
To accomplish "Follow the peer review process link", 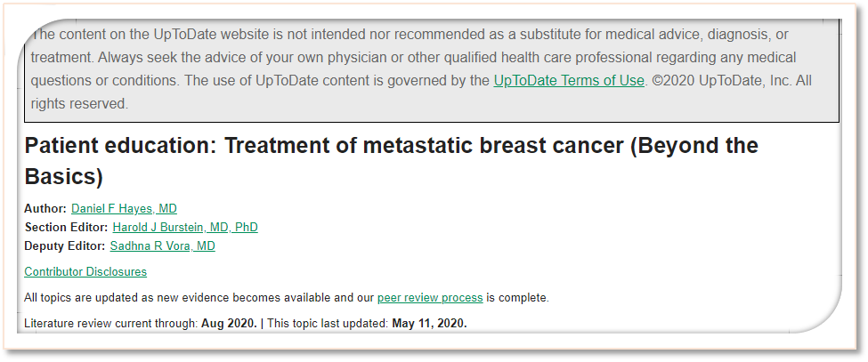I will 430,298.
